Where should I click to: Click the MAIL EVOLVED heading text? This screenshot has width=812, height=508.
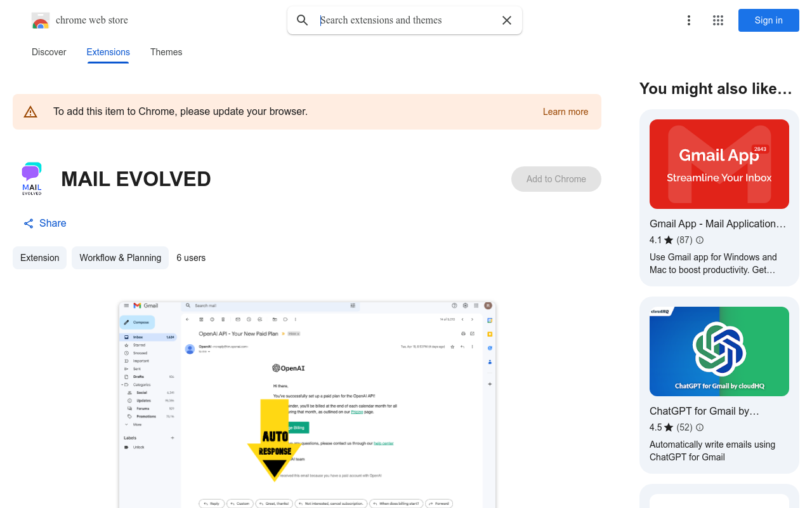click(136, 179)
